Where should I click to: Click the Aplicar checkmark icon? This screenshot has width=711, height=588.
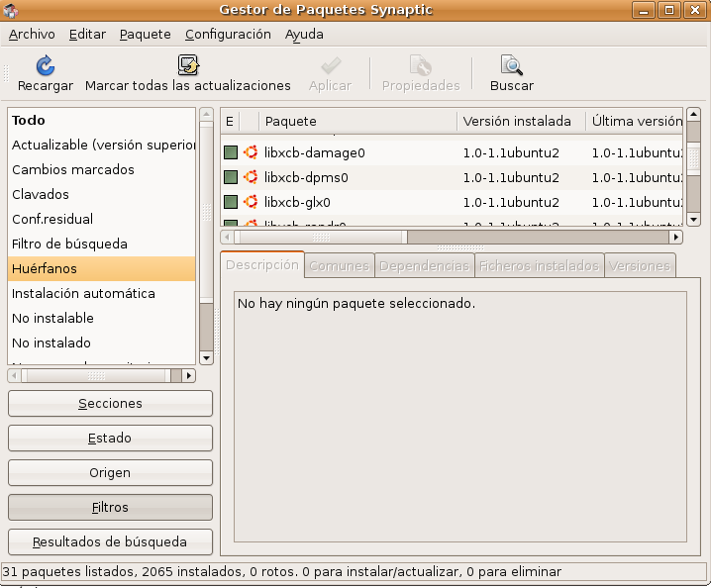(x=331, y=65)
